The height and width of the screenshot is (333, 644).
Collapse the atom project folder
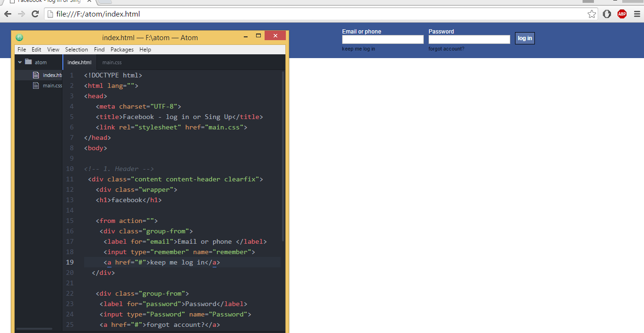tap(20, 62)
